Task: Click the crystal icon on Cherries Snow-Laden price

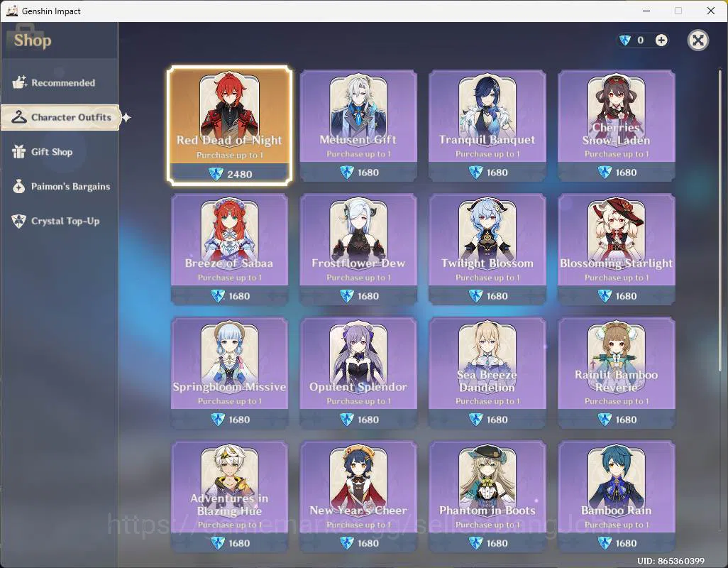Action: click(605, 173)
